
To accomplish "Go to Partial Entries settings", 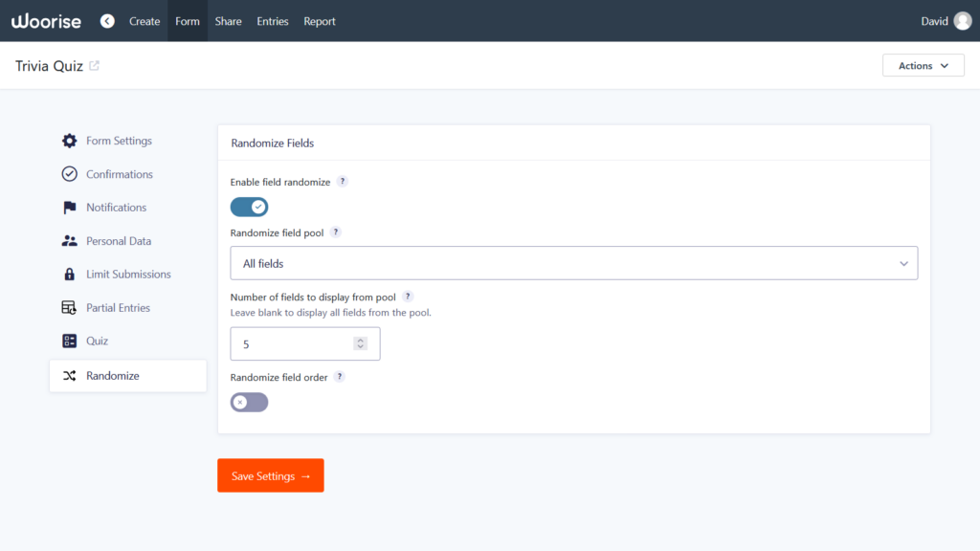I will click(x=118, y=308).
